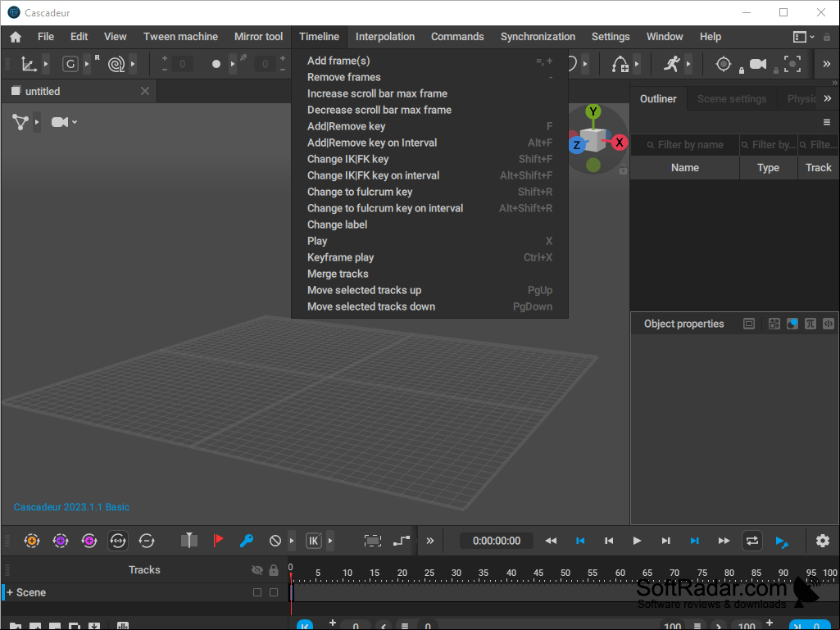
Task: Select Keyframe play in Timeline menu
Action: [x=429, y=258]
